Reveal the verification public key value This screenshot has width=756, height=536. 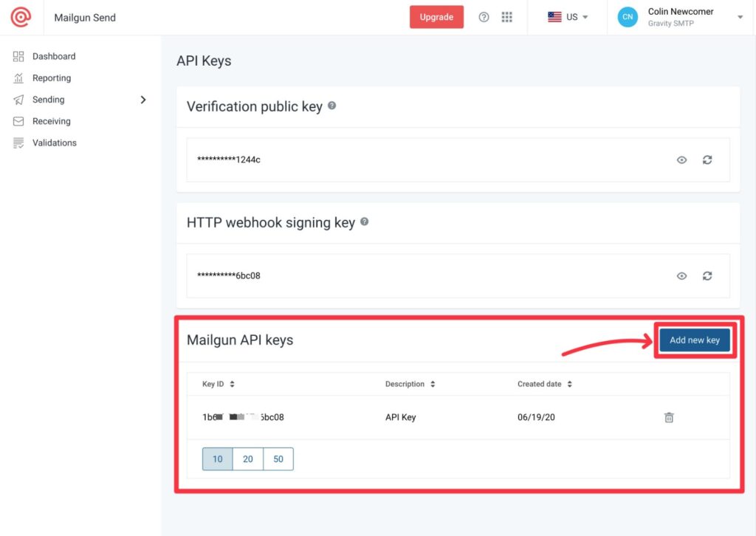click(681, 159)
